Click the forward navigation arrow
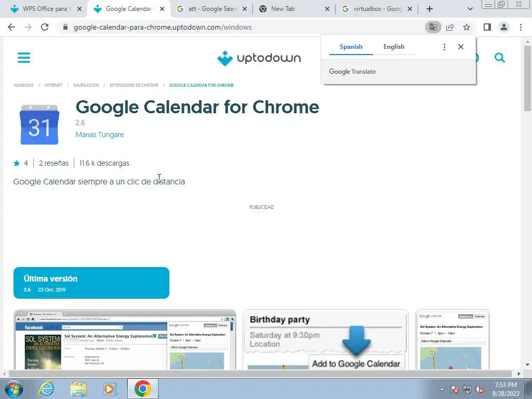Viewport: 532px width, 399px height. (x=28, y=27)
